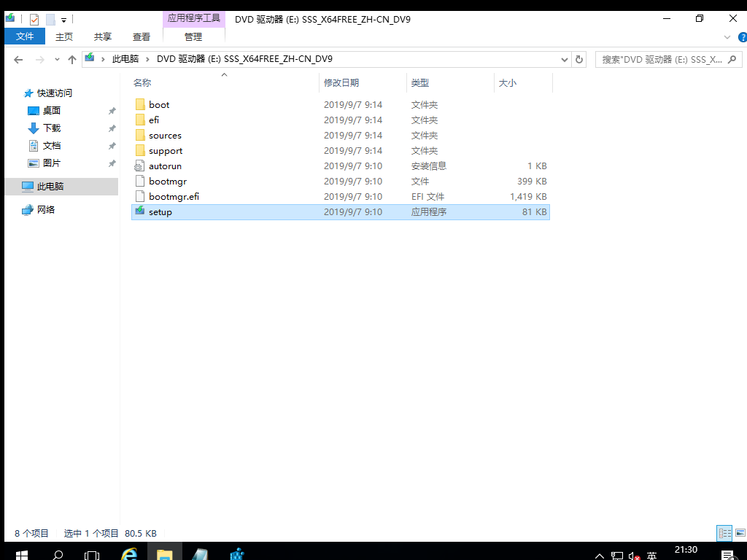747x560 pixels.
Task: Open the recent locations dropdown
Action: pos(57,60)
